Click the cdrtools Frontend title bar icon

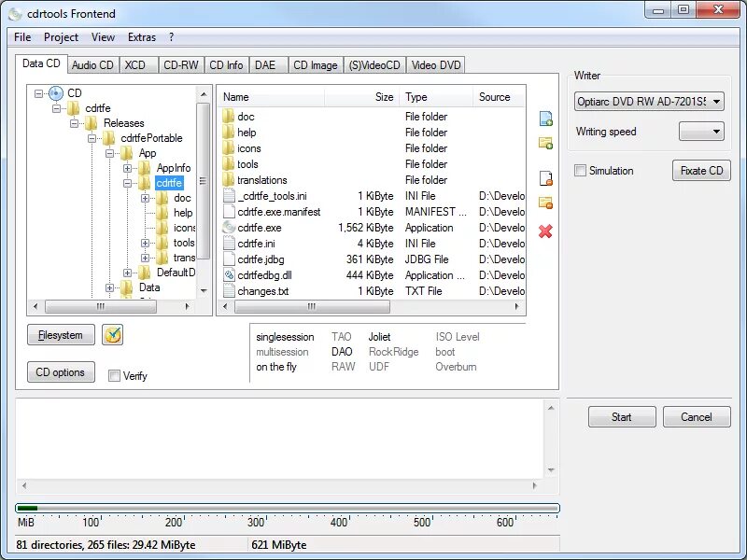[15, 14]
